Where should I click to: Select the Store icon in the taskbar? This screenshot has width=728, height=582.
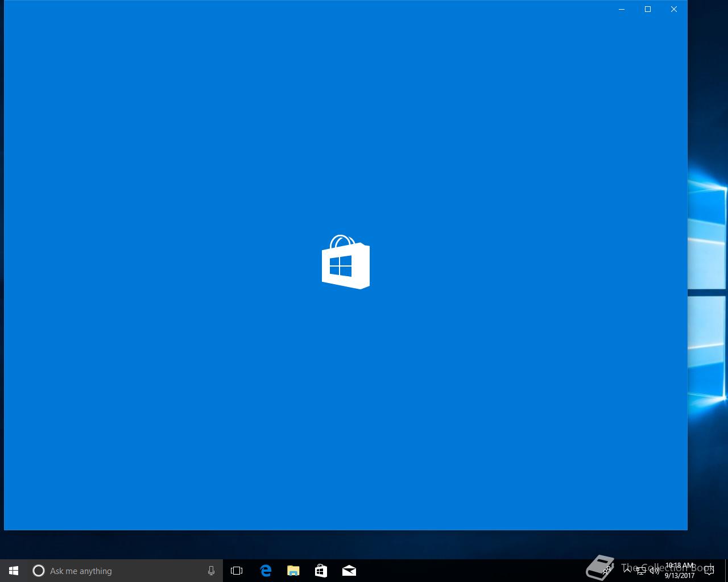pos(321,571)
